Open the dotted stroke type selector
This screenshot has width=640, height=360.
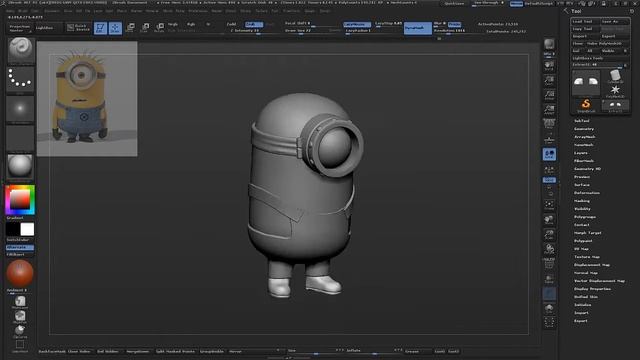[20, 79]
